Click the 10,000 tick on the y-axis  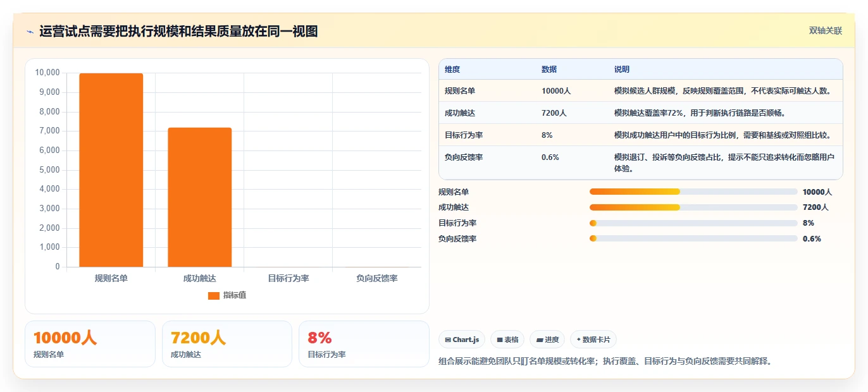(47, 73)
